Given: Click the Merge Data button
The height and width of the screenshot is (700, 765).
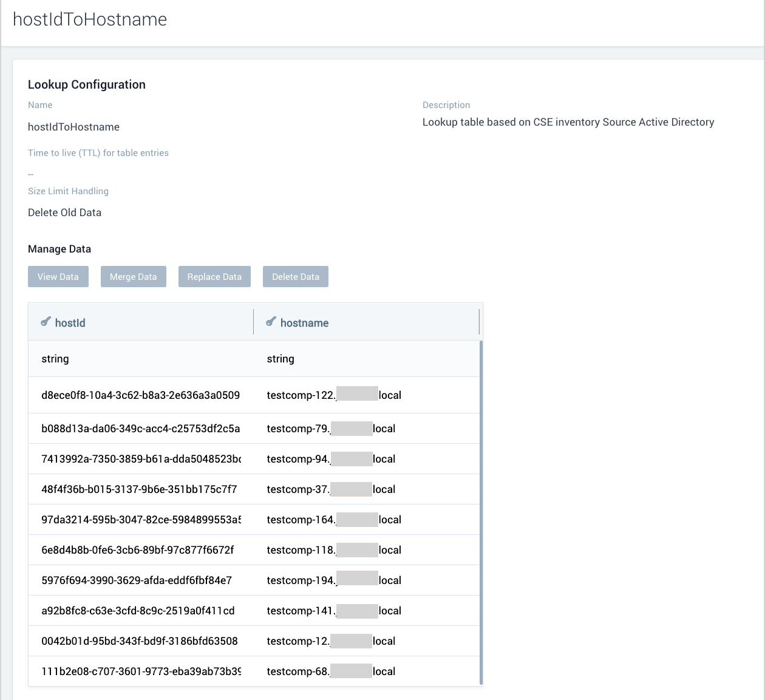Looking at the screenshot, I should (133, 276).
